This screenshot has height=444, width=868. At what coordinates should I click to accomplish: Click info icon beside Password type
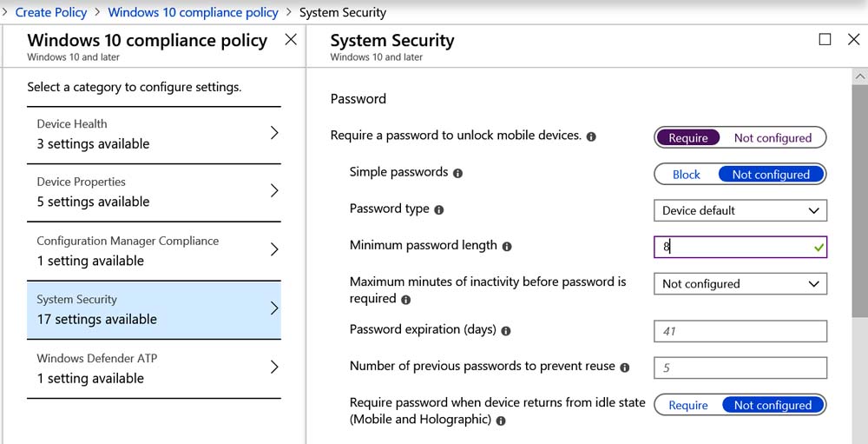[x=439, y=210]
